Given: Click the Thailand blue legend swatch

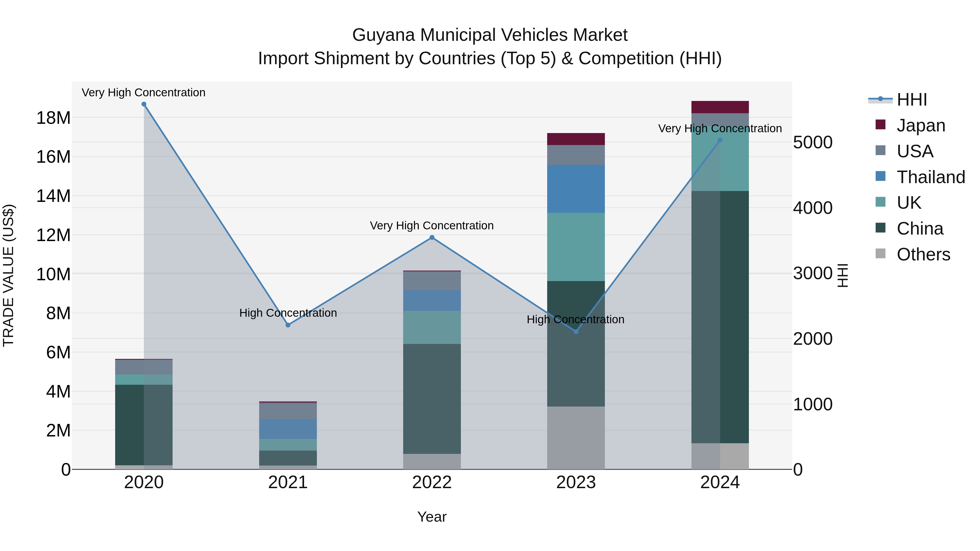Looking at the screenshot, I should [880, 176].
